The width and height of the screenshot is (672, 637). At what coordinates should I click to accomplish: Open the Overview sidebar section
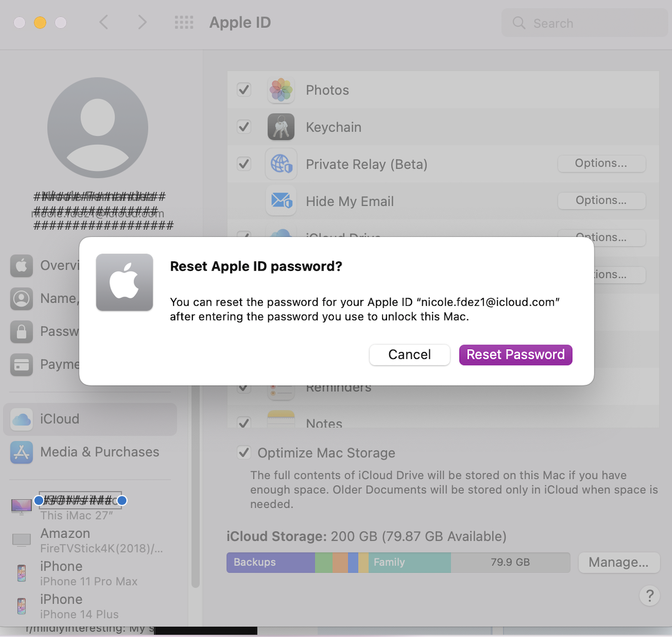(x=45, y=265)
